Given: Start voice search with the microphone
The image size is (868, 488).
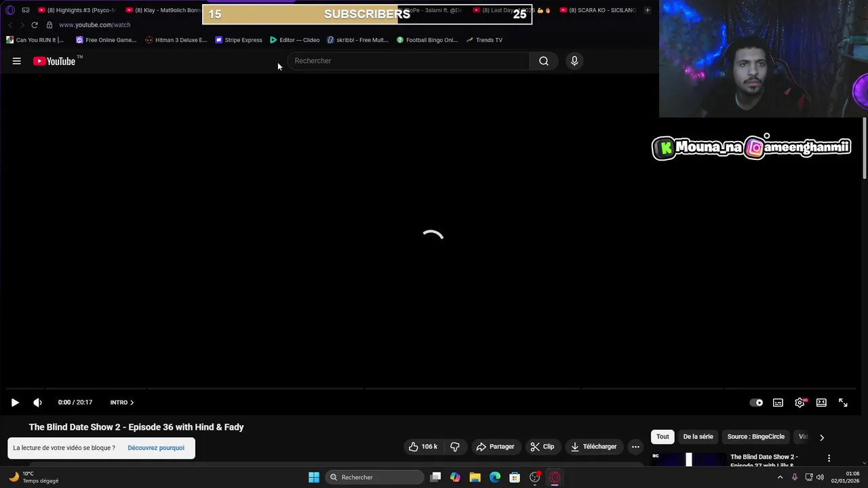Looking at the screenshot, I should [x=574, y=61].
